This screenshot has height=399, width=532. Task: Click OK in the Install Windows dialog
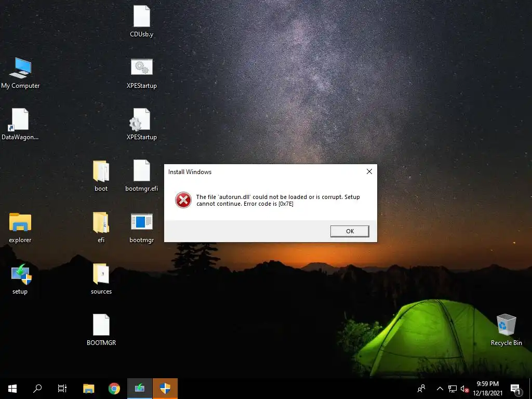(x=350, y=231)
